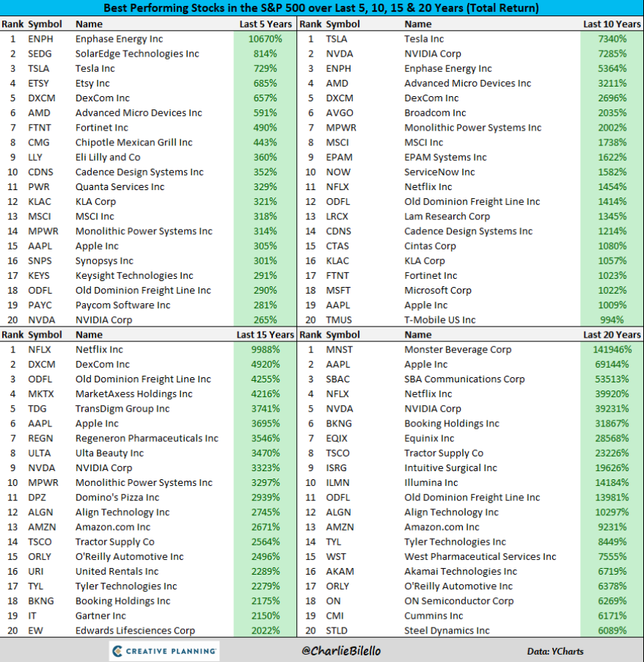This screenshot has width=644, height=662.
Task: Select the Last 10 Years column header
Action: pyautogui.click(x=611, y=24)
